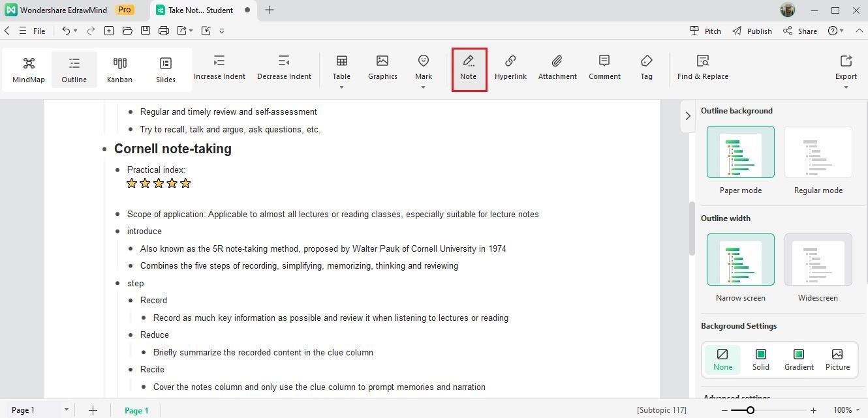Screen dimensions: 868x418
Task: Add a new page with plus button
Action: coord(93,410)
